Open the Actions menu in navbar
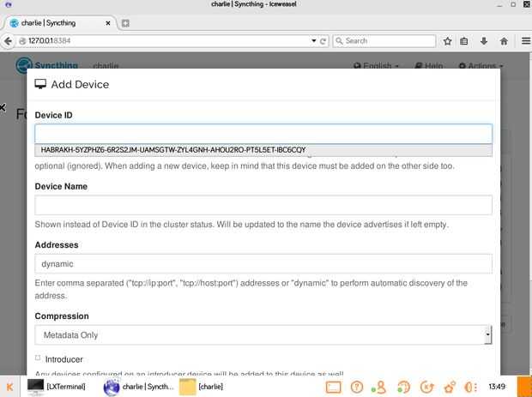This screenshot has width=532, height=397. click(x=481, y=65)
